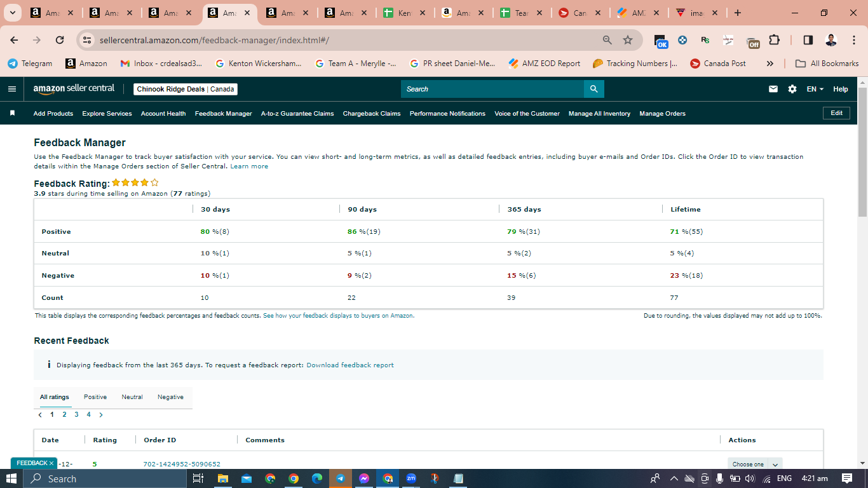Screen dimensions: 868x488
Task: Open the Windows notification center icon
Action: [x=846, y=478]
